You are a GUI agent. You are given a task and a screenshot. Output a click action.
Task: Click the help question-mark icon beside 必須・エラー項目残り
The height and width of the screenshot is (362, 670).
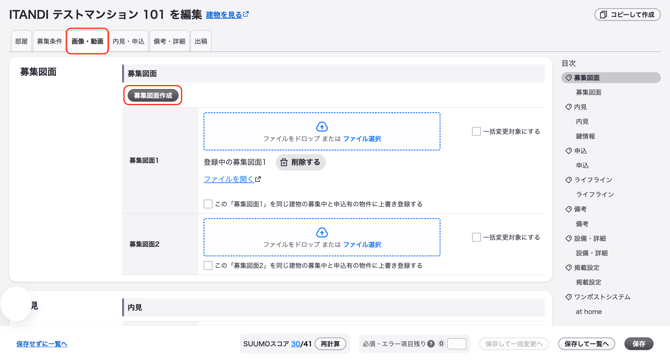tap(431, 344)
